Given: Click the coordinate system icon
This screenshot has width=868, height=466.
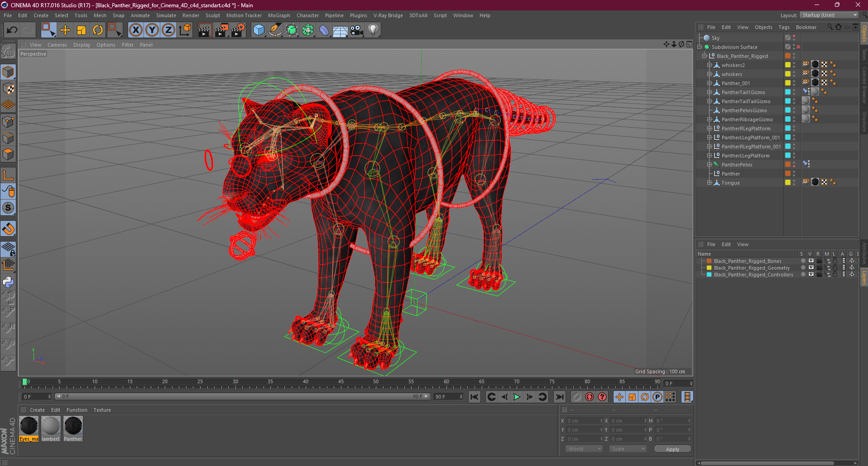Looking at the screenshot, I should pos(185,30).
